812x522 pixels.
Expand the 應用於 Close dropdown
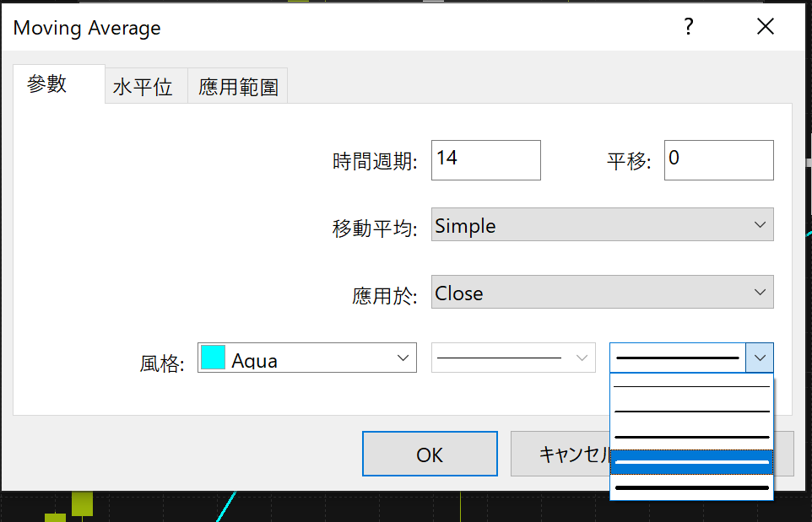(x=603, y=293)
